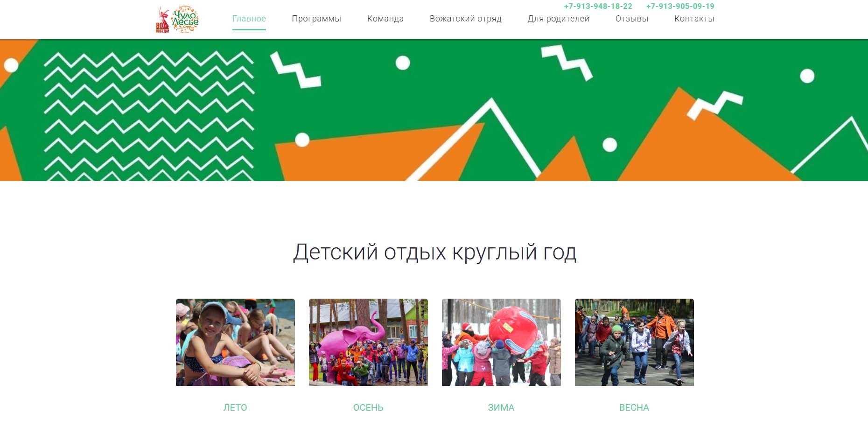Follow the ВЕСНА link
The image size is (868, 434).
[x=634, y=407]
